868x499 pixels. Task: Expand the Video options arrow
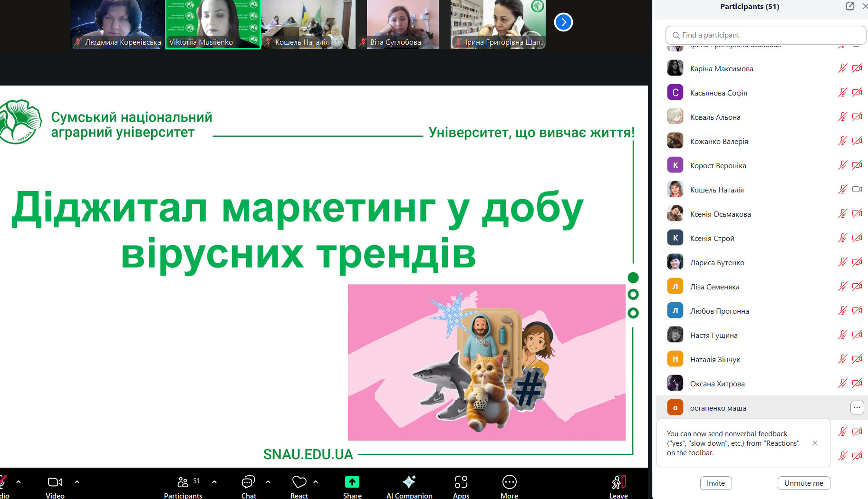tap(77, 482)
